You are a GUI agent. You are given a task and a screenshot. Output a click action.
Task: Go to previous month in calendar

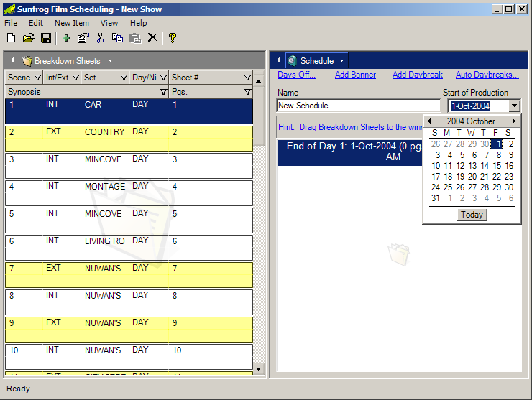tap(429, 121)
